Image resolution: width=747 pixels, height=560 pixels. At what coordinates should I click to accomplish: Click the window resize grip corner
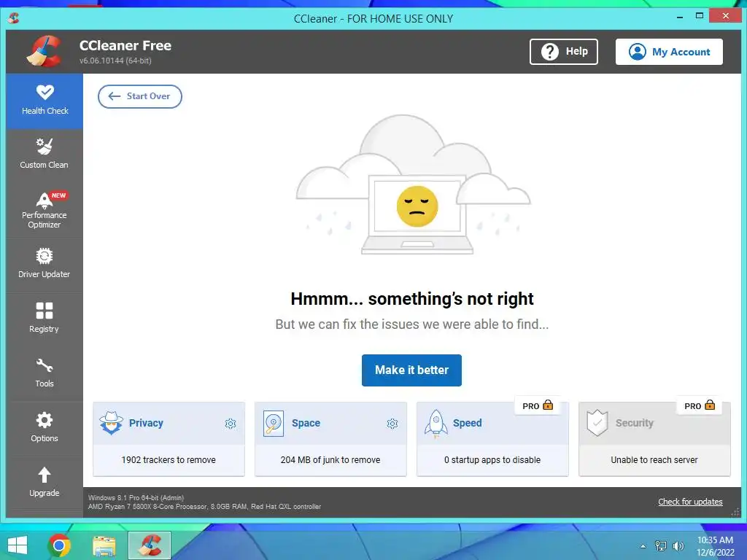click(735, 513)
